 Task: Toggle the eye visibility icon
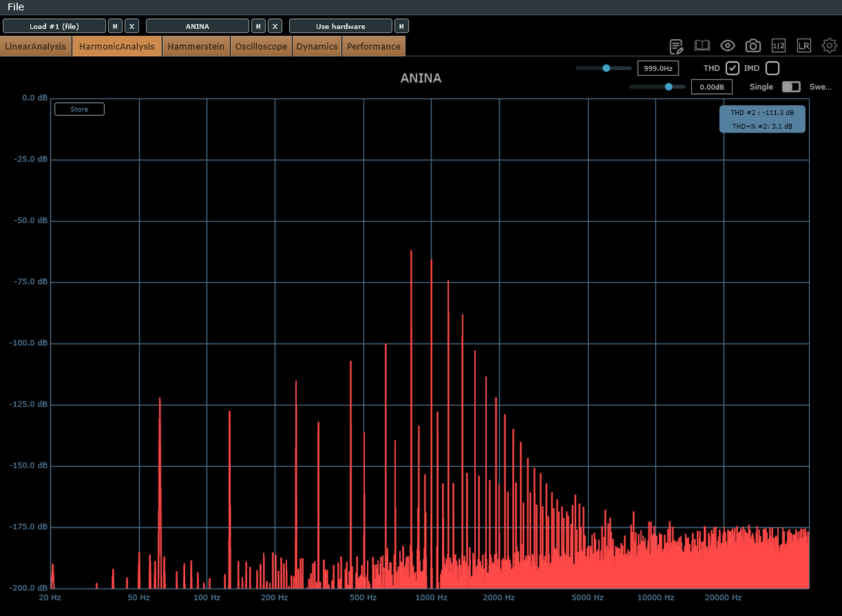click(x=728, y=46)
